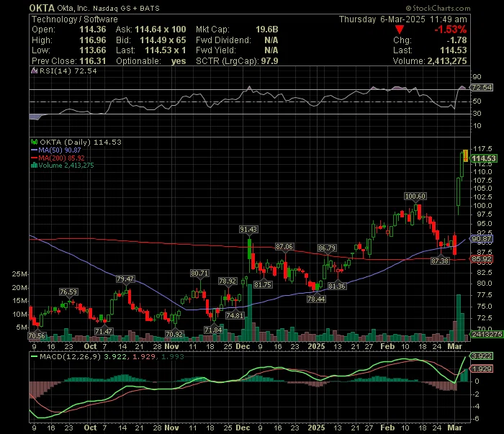Click the 81.75 low price label
The width and height of the screenshot is (504, 434).
[263, 284]
